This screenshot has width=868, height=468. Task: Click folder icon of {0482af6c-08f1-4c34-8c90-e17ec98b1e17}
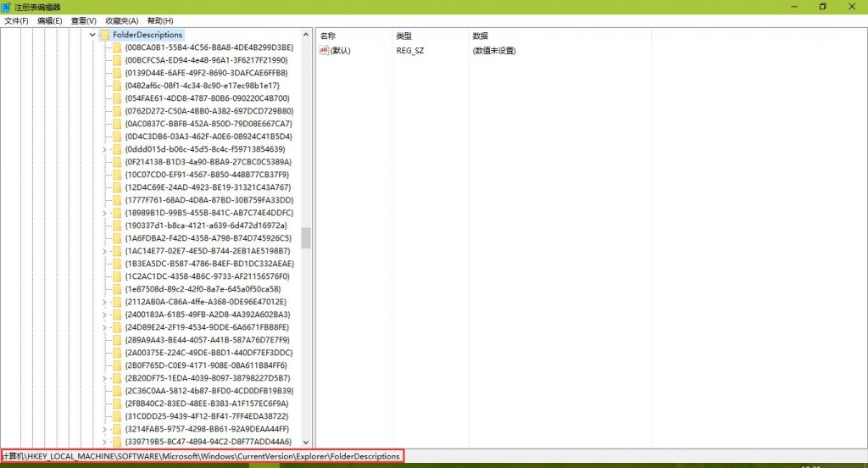click(117, 86)
